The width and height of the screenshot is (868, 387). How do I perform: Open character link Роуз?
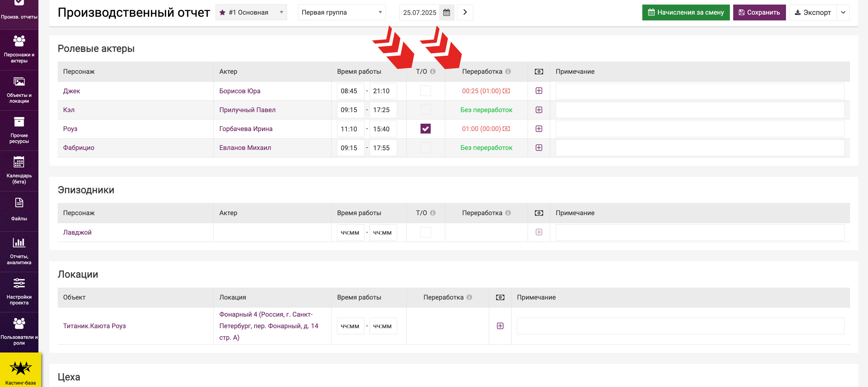[x=70, y=129]
